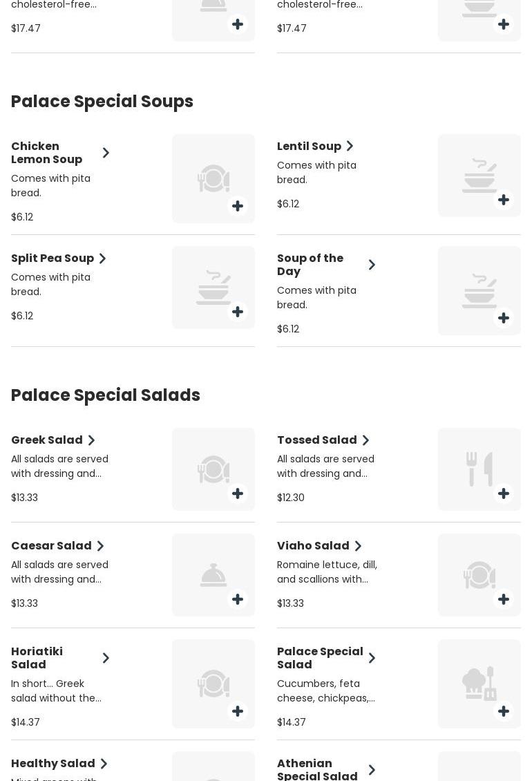This screenshot has width=532, height=781.
Task: Add Horiatiki Salad via plus icon
Action: coord(238,711)
